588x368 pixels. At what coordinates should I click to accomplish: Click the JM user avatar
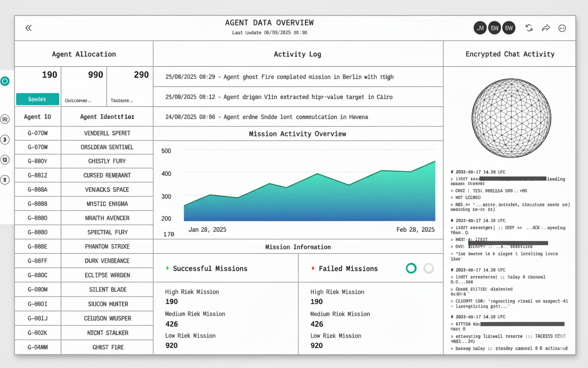(480, 28)
